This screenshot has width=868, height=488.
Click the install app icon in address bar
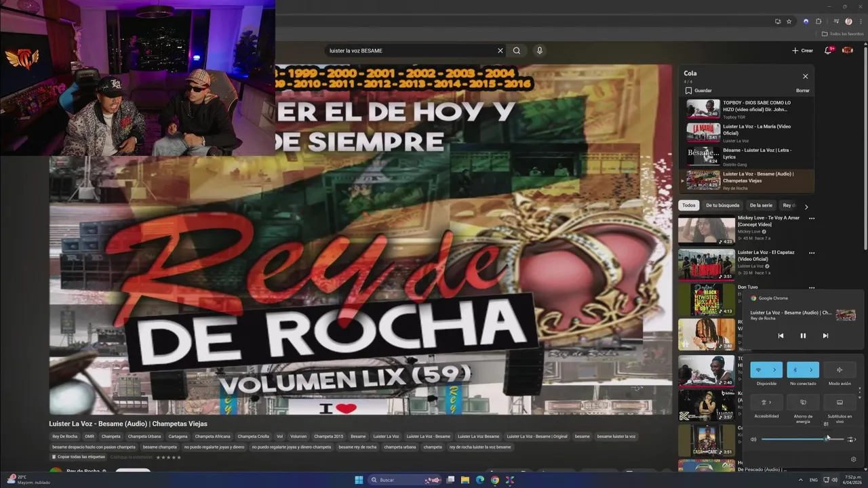[x=778, y=22]
